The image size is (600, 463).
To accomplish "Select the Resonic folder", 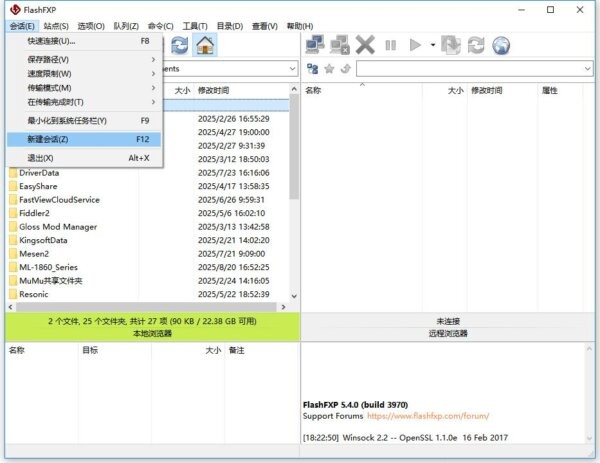I will click(x=34, y=294).
